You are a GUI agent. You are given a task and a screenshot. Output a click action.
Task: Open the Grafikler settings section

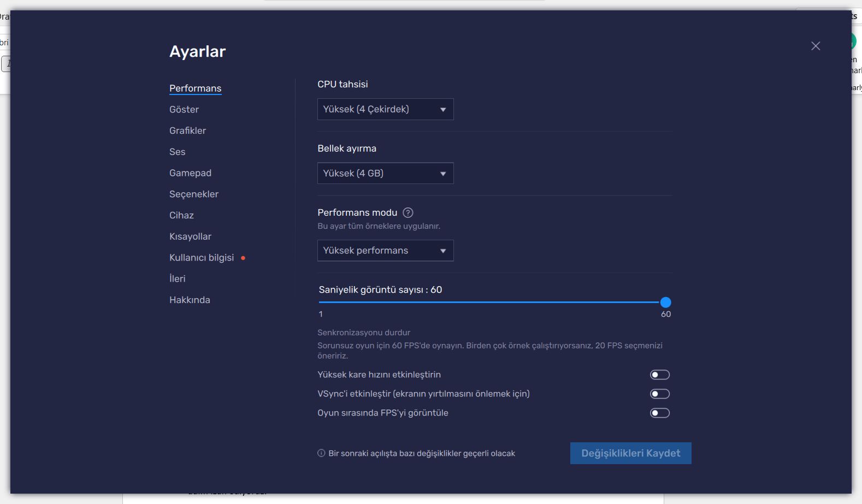(x=188, y=131)
